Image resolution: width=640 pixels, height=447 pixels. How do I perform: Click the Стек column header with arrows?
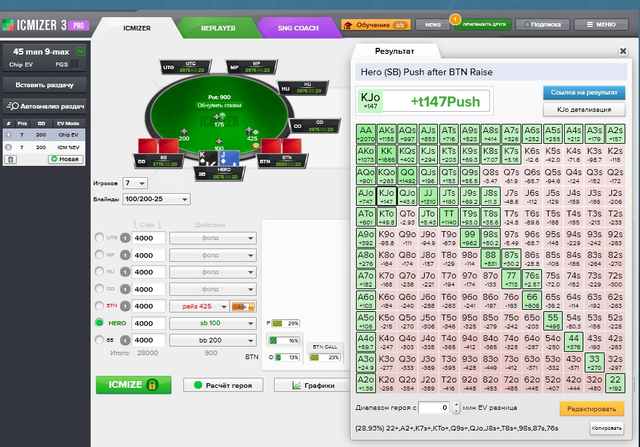(147, 225)
